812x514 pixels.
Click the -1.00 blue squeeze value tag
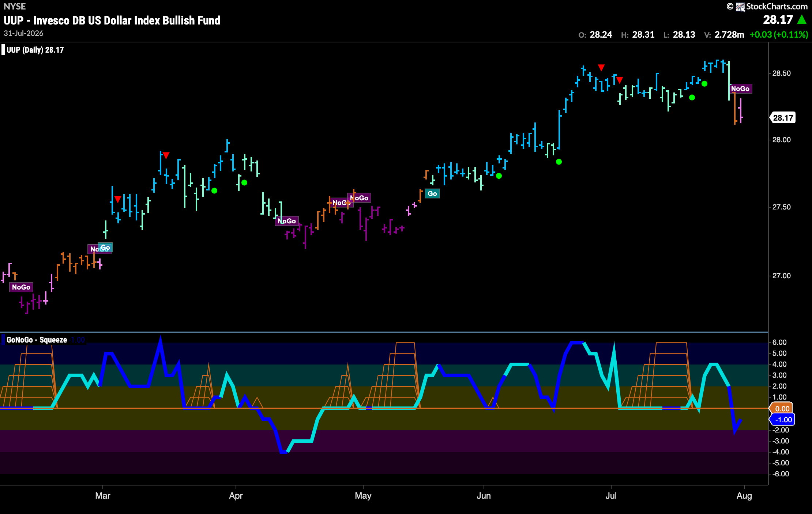coord(782,419)
